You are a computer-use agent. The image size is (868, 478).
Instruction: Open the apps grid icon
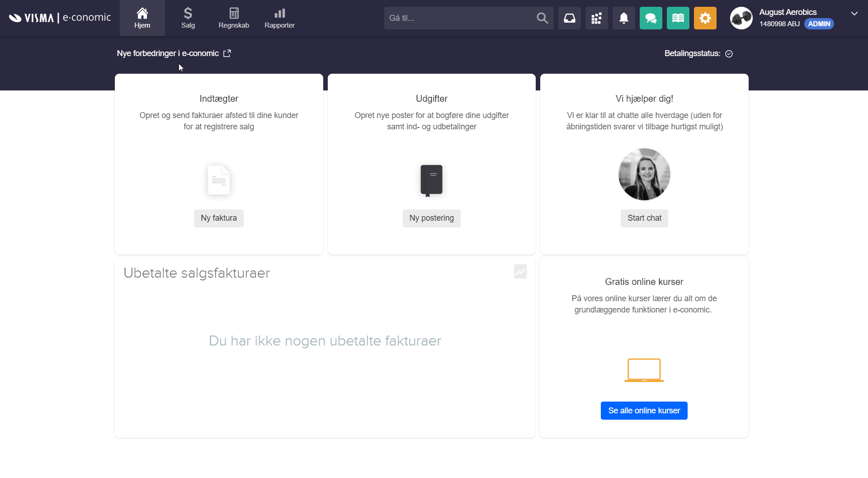click(596, 18)
